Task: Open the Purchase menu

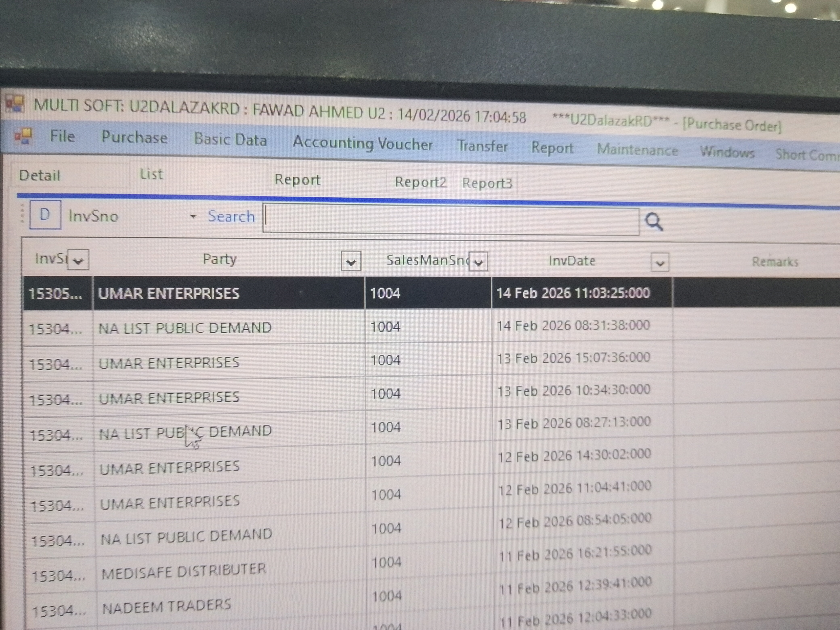Action: [134, 138]
